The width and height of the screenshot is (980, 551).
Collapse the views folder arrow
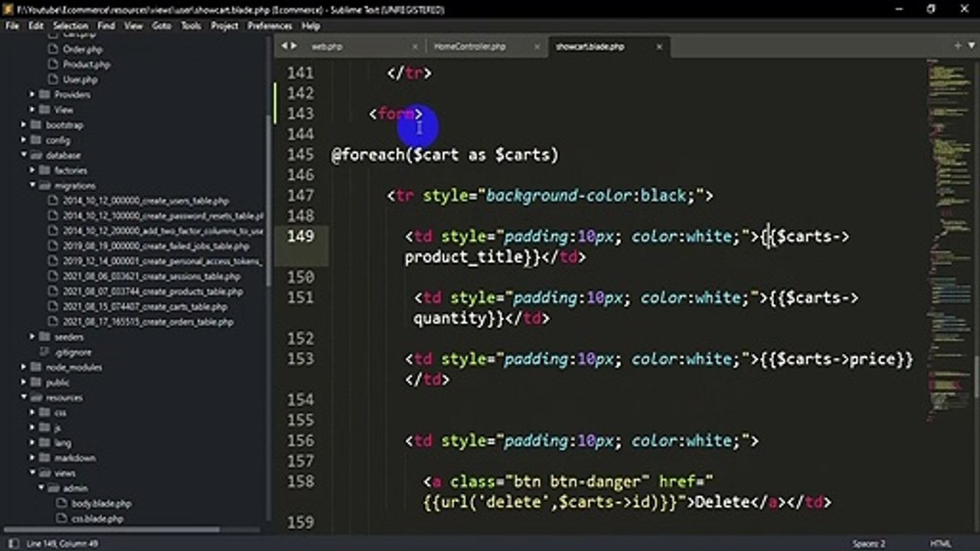click(x=33, y=474)
